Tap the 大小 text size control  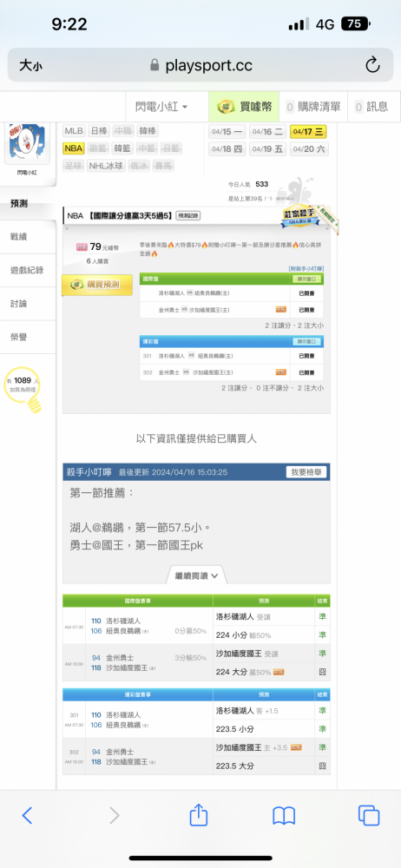(30, 65)
